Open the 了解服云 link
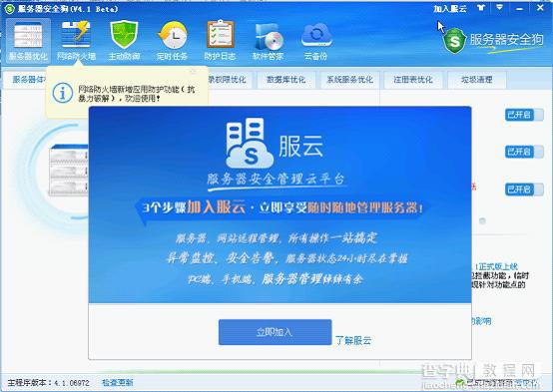Screen dimensions: 553x392 click(353, 340)
